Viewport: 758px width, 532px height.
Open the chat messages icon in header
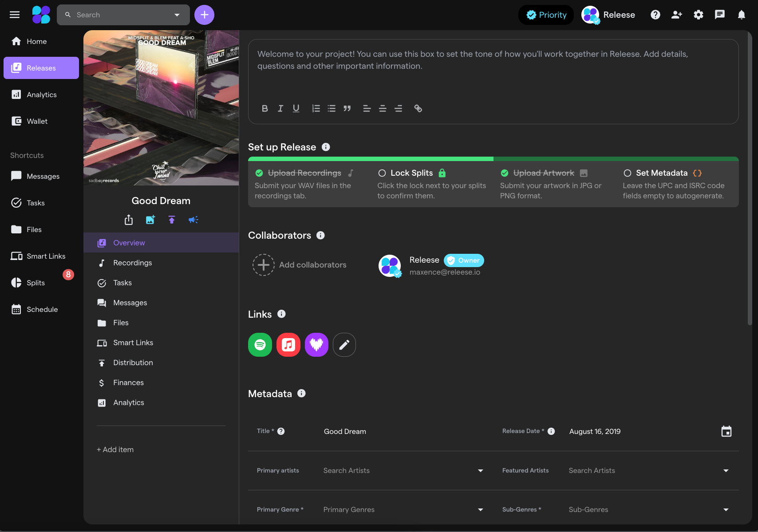click(720, 15)
